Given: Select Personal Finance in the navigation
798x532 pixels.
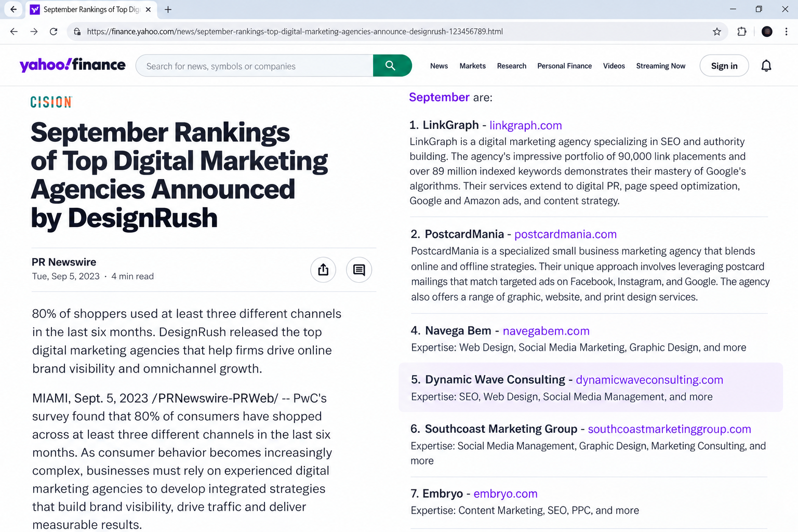Looking at the screenshot, I should [x=564, y=66].
